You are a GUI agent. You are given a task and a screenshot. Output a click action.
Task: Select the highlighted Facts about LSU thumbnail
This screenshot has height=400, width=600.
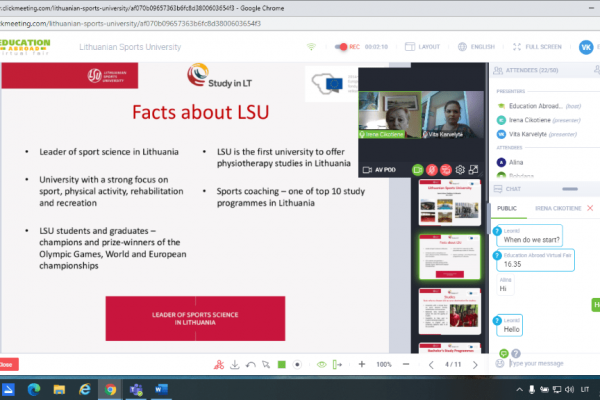point(450,257)
